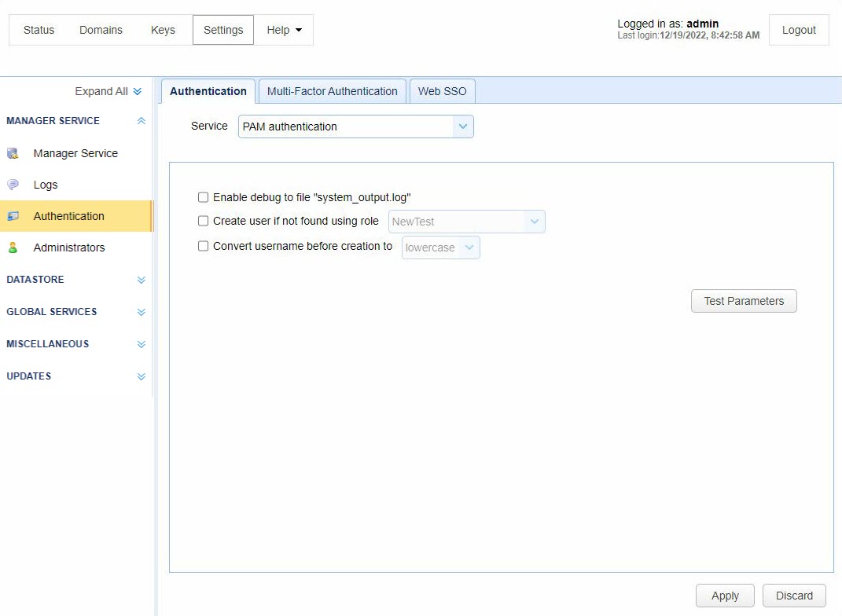Switch to Multi-Factor Authentication tab
842x616 pixels.
click(x=332, y=91)
